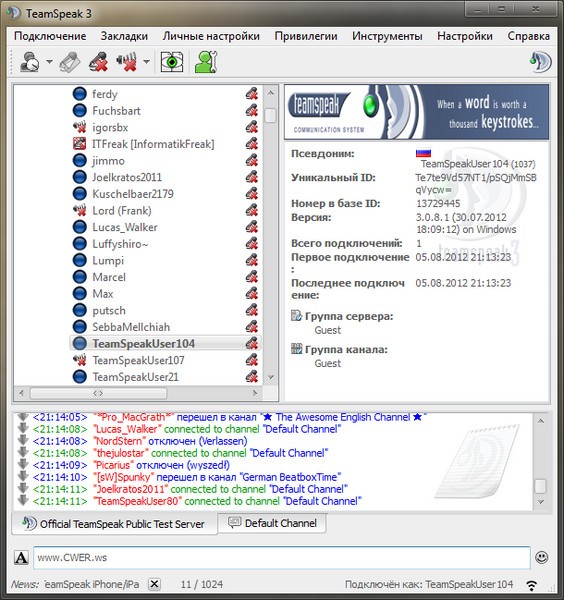Select user Joelkratos2011
Screen dimensions: 564x600
click(x=127, y=178)
